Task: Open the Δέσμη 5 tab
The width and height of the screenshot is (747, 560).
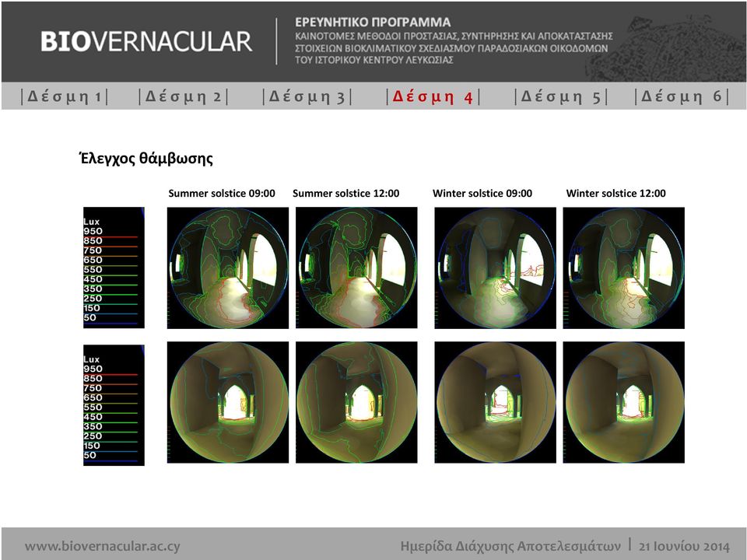Action: [561, 96]
